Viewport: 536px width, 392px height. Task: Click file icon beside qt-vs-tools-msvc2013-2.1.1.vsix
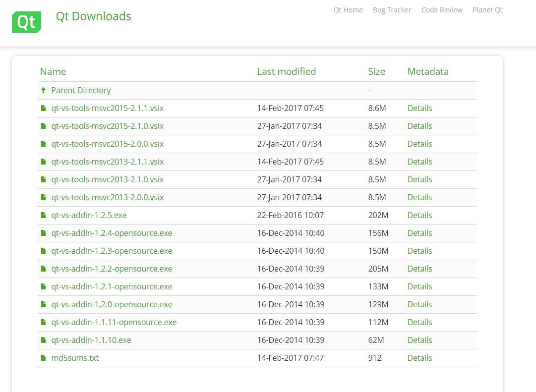pos(44,162)
